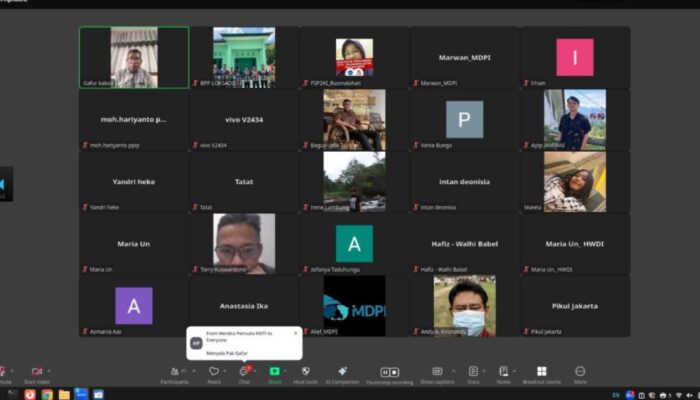Expand the More options menu
700x400 pixels.
[580, 373]
